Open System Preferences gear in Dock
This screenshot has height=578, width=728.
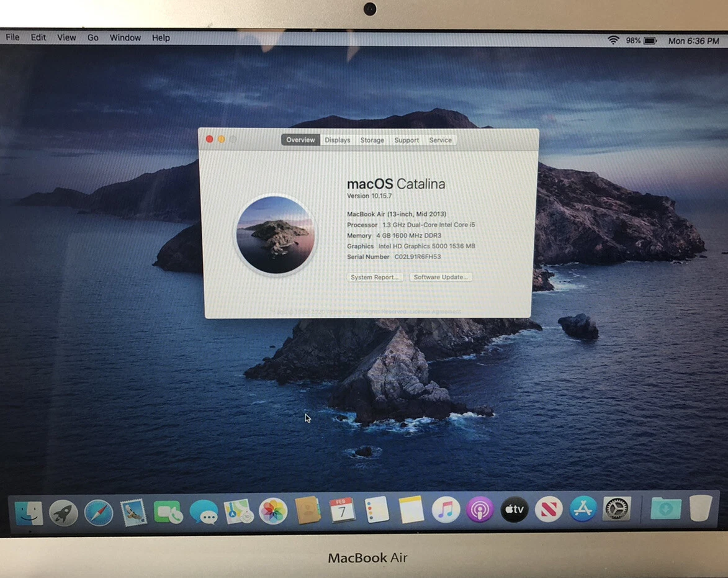click(x=616, y=509)
